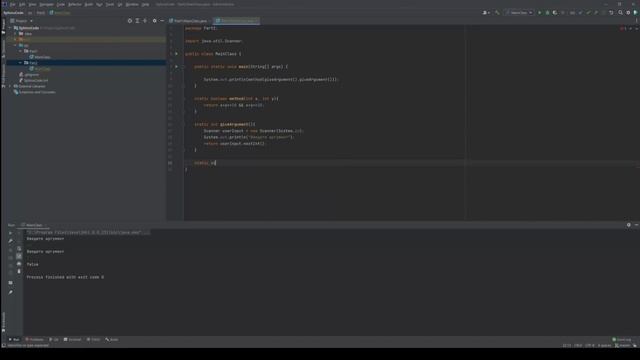640x360 pixels.
Task: Open the Code menu
Action: pos(60,4)
